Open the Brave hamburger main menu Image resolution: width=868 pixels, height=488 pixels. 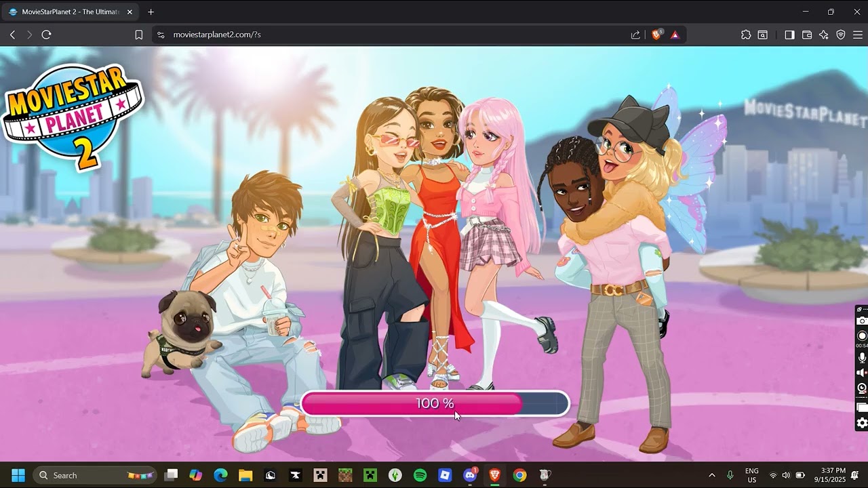(858, 35)
